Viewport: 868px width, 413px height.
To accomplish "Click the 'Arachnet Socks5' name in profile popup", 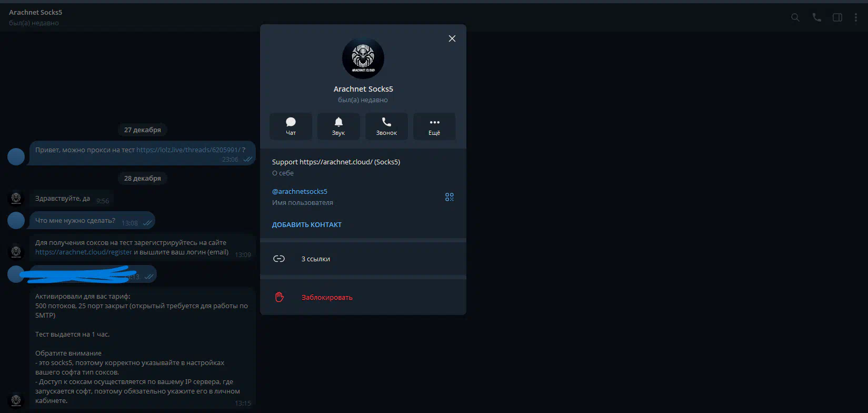I will click(363, 89).
